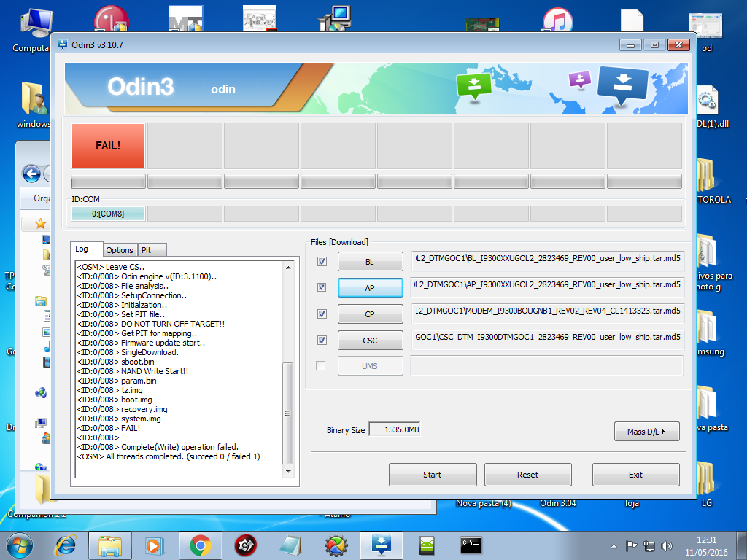Open the Mass D/L menu button
This screenshot has width=747, height=560.
pyautogui.click(x=646, y=432)
